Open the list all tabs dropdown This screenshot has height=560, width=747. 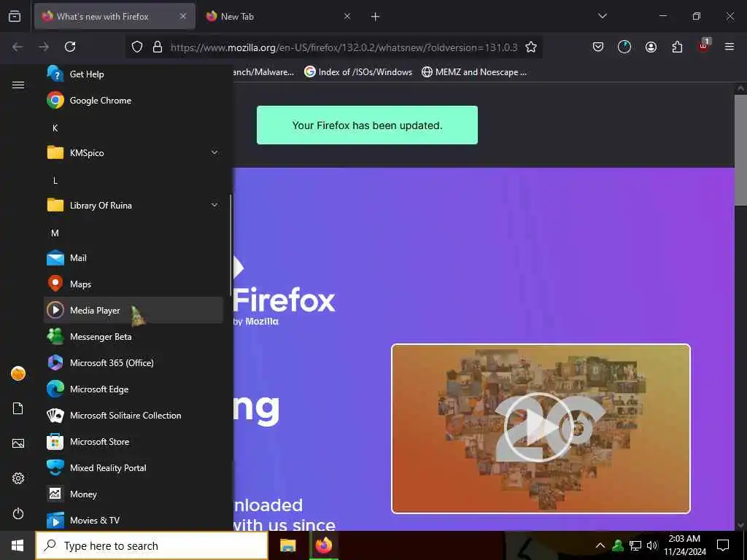pyautogui.click(x=602, y=16)
